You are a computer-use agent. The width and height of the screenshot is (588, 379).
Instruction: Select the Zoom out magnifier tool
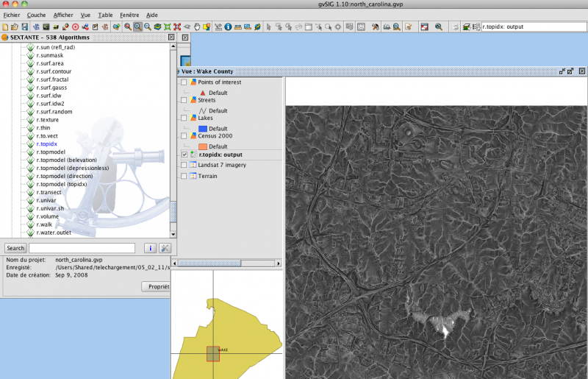(x=148, y=27)
